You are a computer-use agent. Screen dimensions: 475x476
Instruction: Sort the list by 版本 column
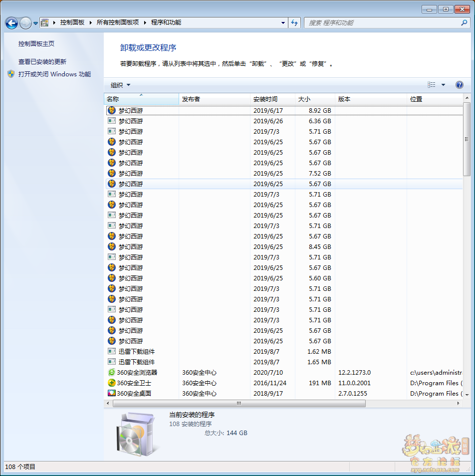pyautogui.click(x=371, y=99)
